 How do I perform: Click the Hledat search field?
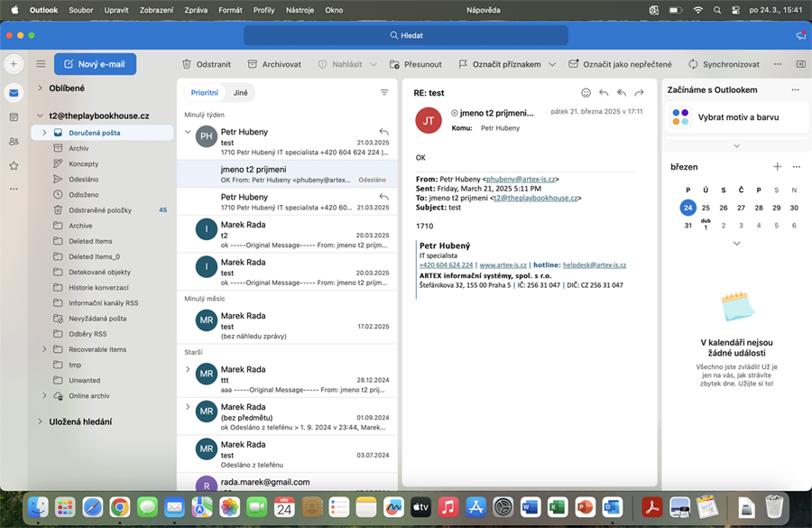point(406,35)
